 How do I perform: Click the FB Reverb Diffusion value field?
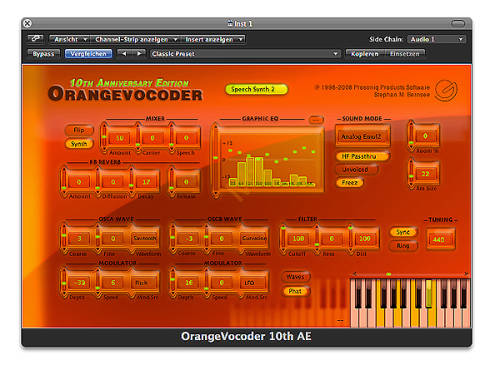click(113, 182)
